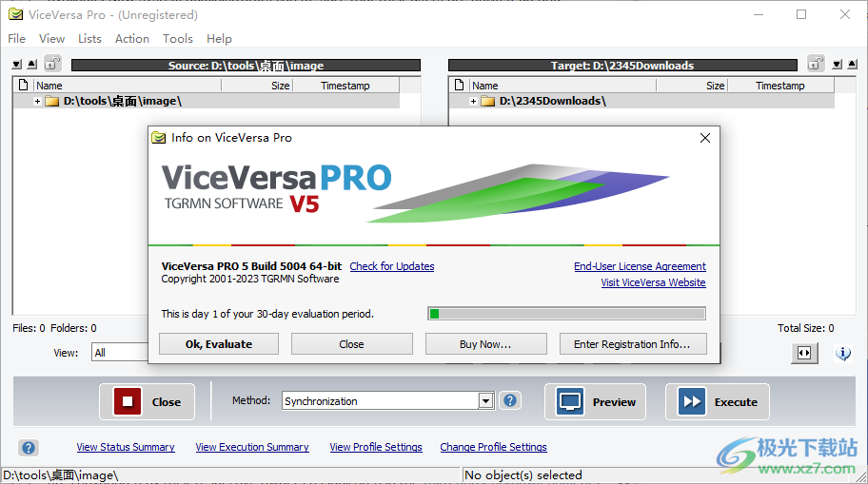Viewport: 868px width, 484px height.
Task: Open the View filter All combo box
Action: [x=120, y=353]
